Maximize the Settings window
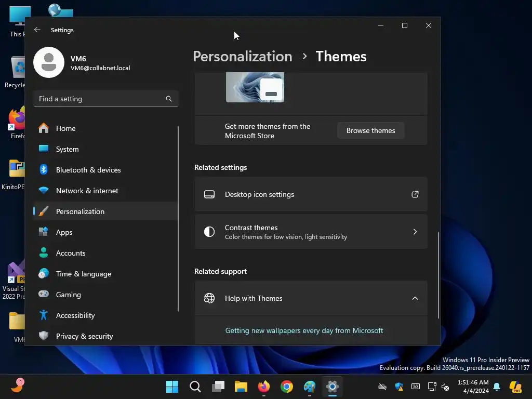This screenshot has height=399, width=532. [404, 25]
